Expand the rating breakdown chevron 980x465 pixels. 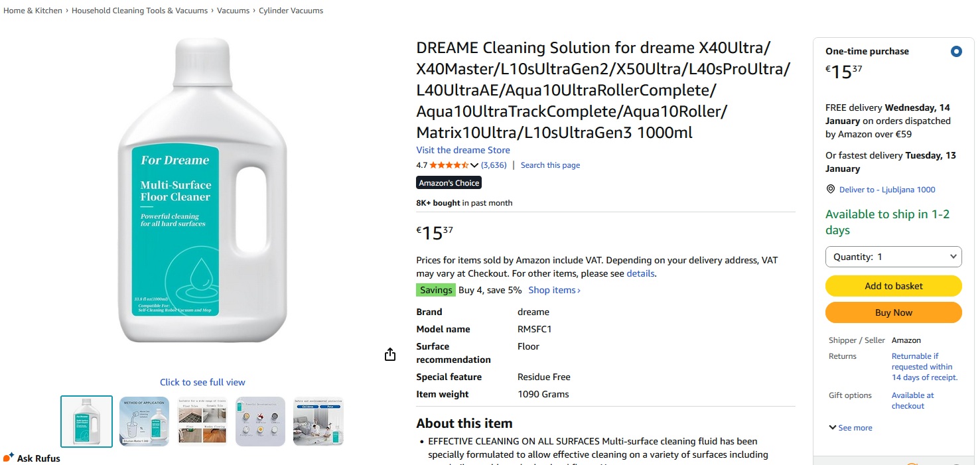pos(474,165)
